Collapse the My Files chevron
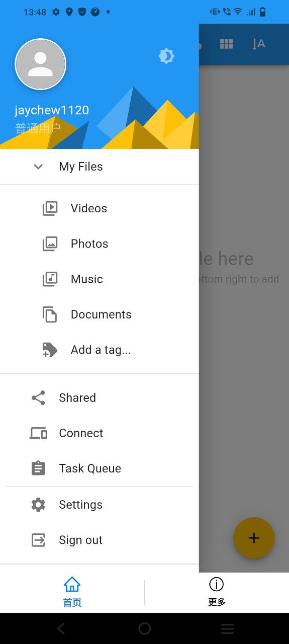 click(38, 167)
